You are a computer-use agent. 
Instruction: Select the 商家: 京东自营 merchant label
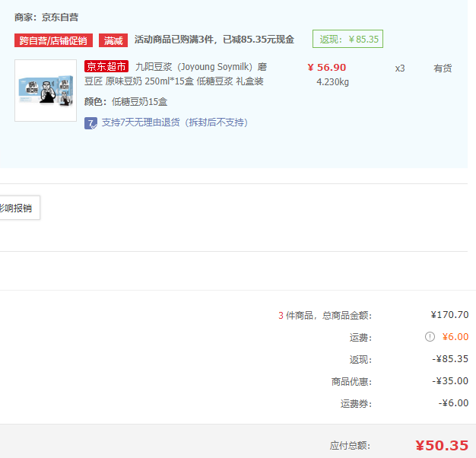pos(46,17)
